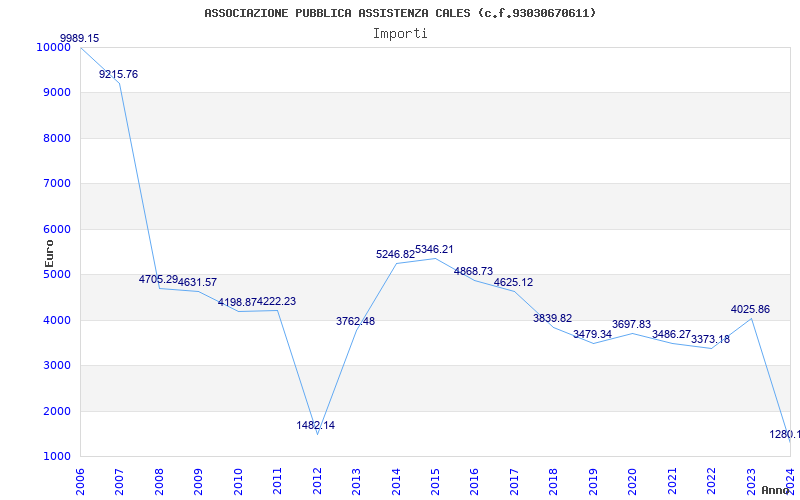Click the 2012 year label

[x=317, y=481]
